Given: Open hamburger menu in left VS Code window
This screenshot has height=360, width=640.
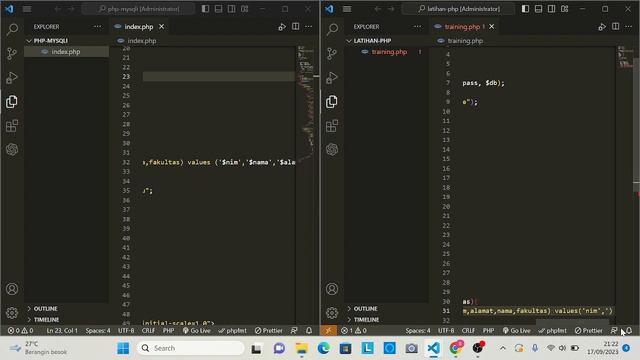Looking at the screenshot, I should point(27,9).
